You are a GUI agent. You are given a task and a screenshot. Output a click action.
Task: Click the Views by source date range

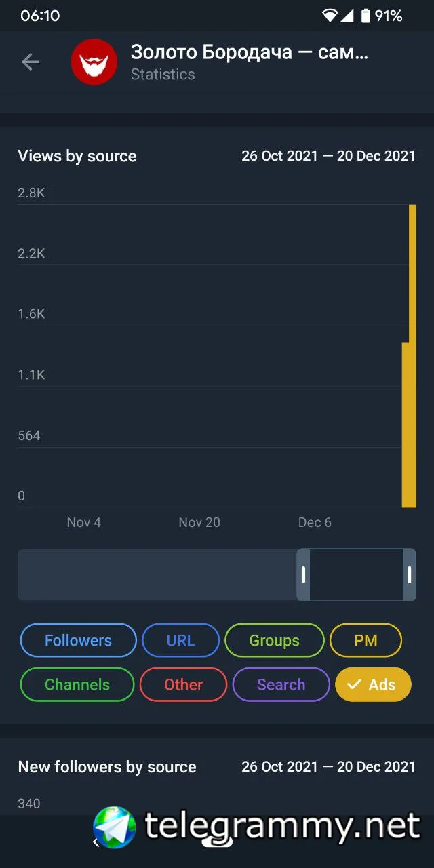(328, 156)
